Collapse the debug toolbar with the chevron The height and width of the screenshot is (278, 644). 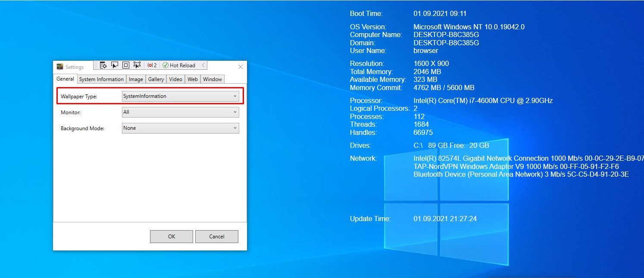click(x=203, y=66)
